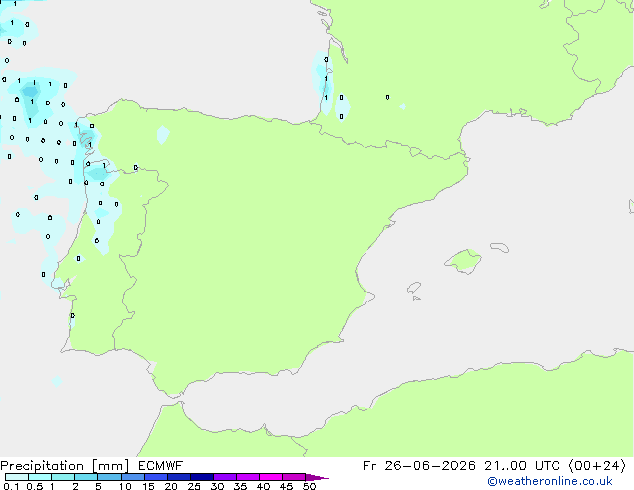Click the '21..00 UTC' time text
Image resolution: width=634 pixels, height=490 pixels.
tap(522, 466)
